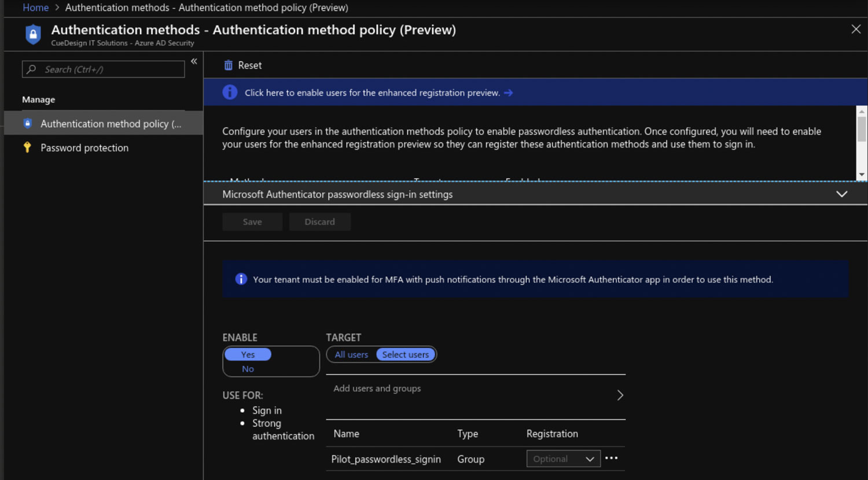This screenshot has width=868, height=480.
Task: Select Authentication method policy menu item
Action: pos(104,123)
